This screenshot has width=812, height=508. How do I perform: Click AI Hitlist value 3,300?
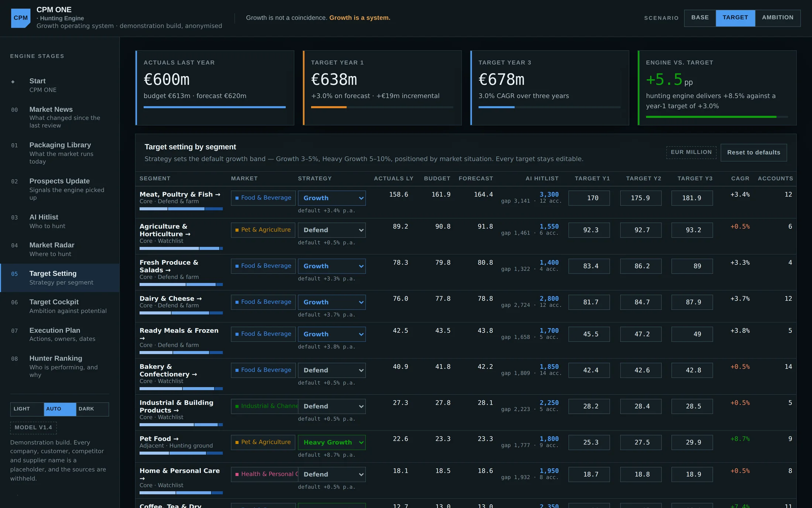(x=549, y=194)
